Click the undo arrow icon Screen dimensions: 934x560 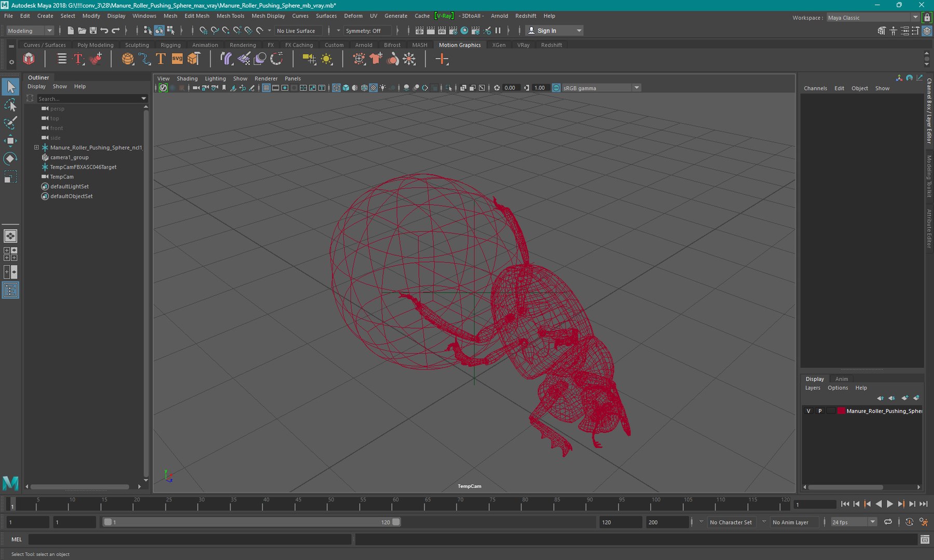click(104, 31)
